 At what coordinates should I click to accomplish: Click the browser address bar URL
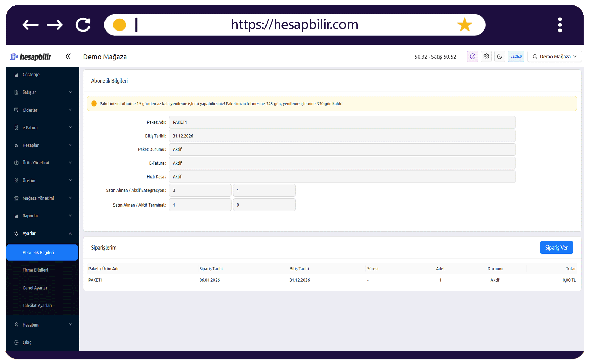coord(295,25)
